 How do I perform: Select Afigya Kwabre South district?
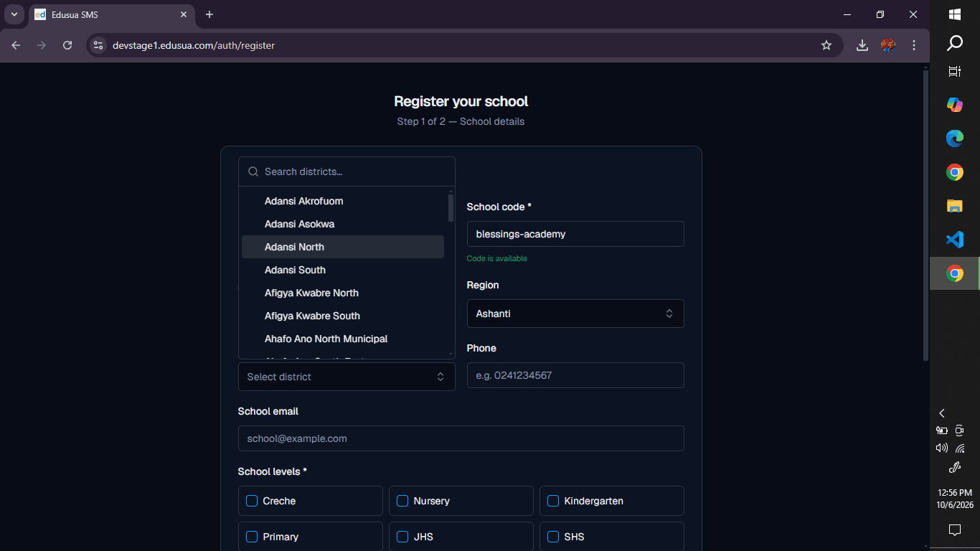(x=343, y=316)
